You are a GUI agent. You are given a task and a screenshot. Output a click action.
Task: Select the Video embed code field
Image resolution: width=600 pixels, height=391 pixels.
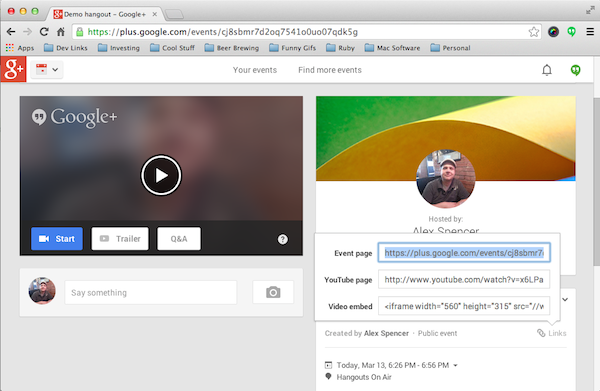point(464,306)
